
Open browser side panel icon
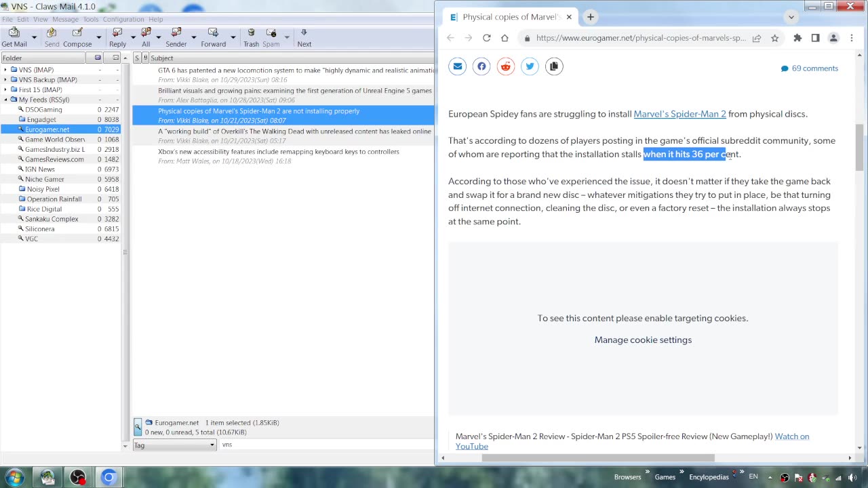click(x=816, y=38)
